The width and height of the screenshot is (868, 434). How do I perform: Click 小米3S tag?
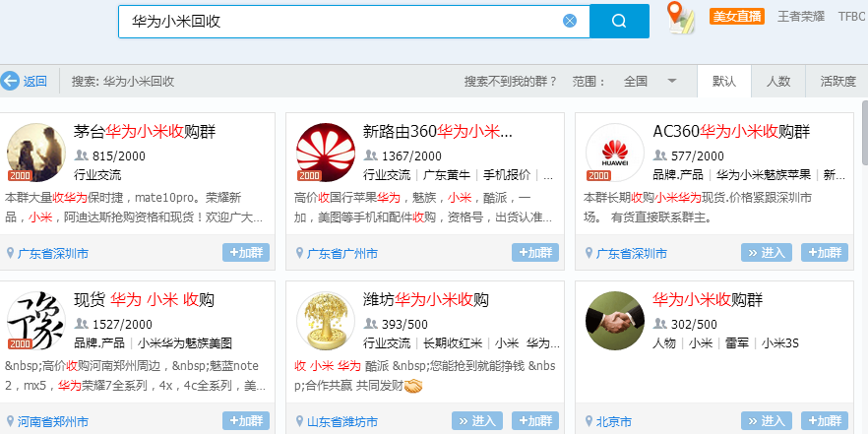coord(780,343)
